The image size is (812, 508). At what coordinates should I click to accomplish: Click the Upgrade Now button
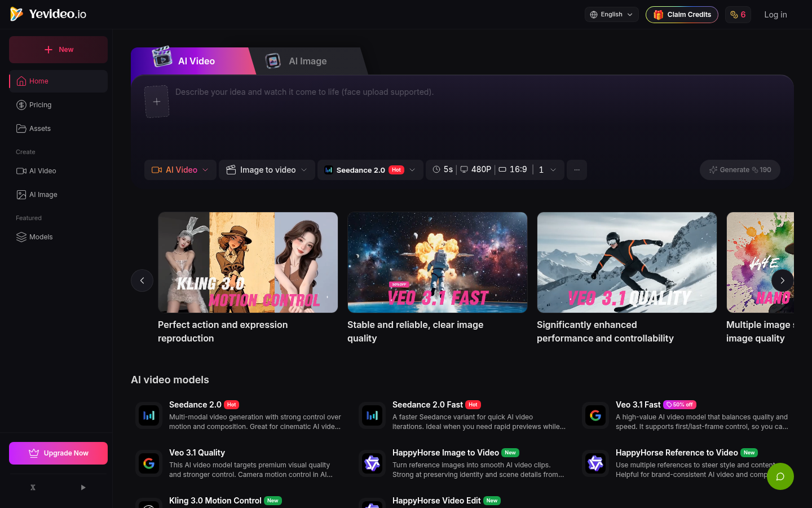(x=59, y=453)
